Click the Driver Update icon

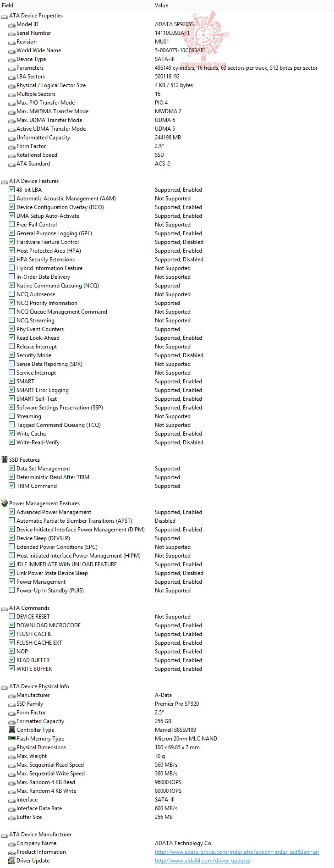click(x=12, y=861)
